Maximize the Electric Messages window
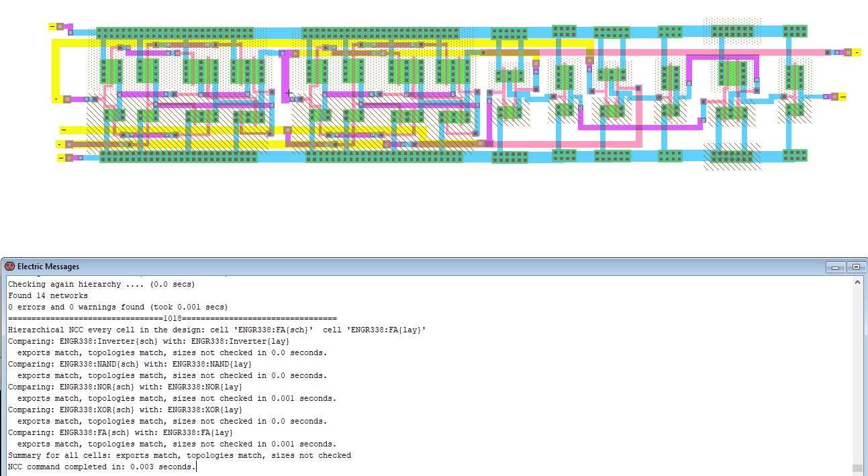 tap(856, 267)
